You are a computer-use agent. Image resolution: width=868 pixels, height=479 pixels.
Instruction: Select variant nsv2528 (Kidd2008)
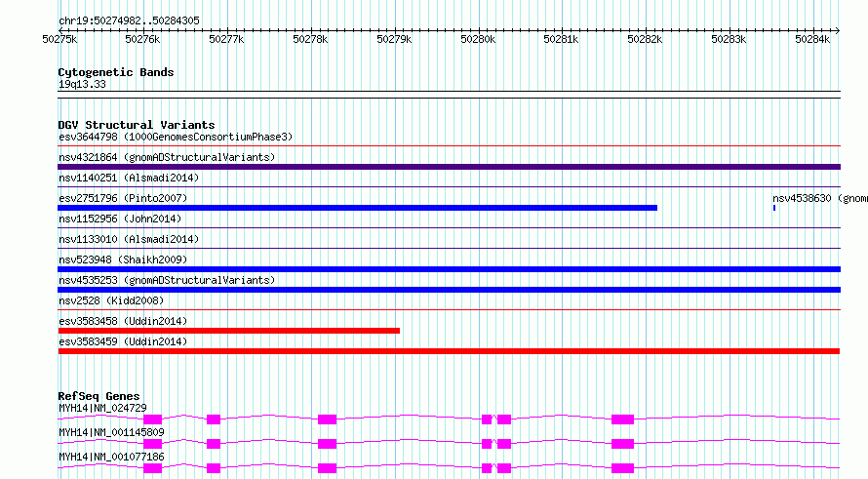tap(111, 300)
